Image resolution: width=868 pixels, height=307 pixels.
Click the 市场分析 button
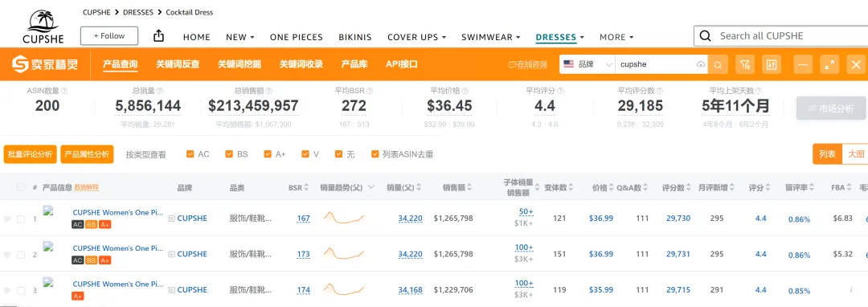tap(831, 109)
